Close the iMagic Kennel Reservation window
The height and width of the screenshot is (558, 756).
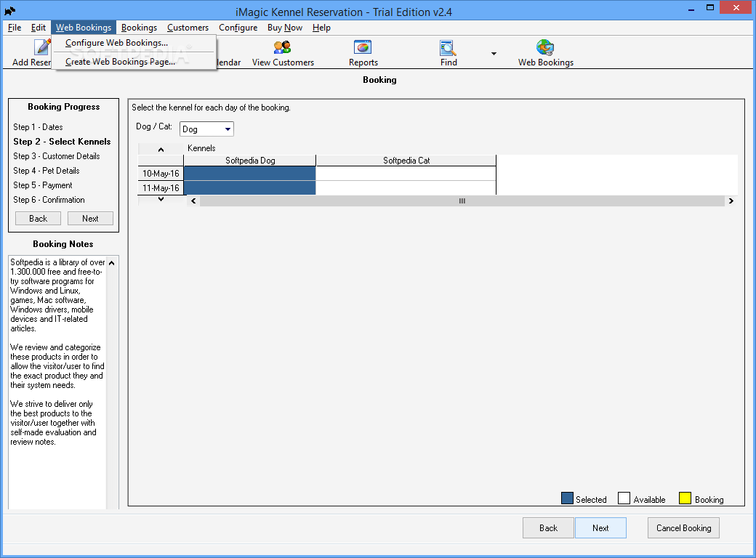[x=736, y=7]
